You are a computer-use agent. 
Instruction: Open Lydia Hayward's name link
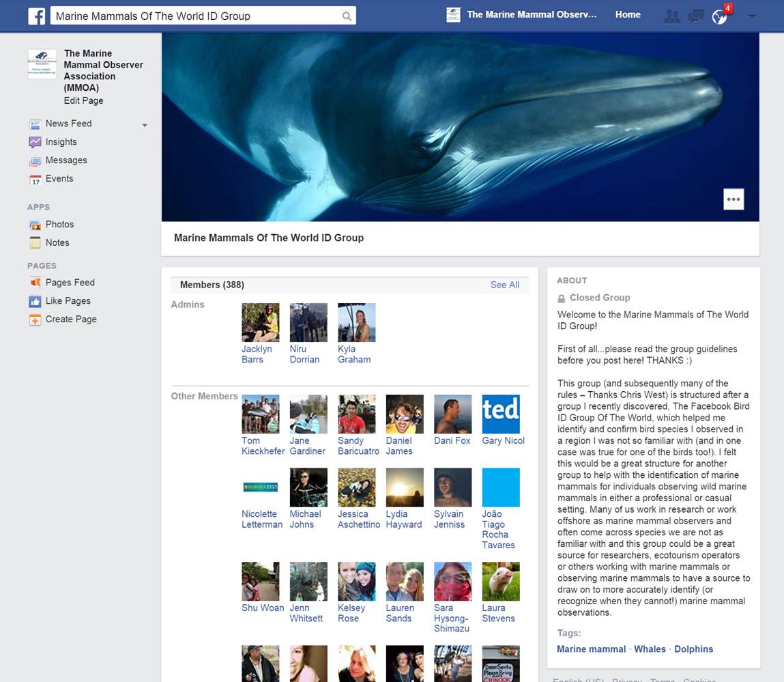click(404, 519)
